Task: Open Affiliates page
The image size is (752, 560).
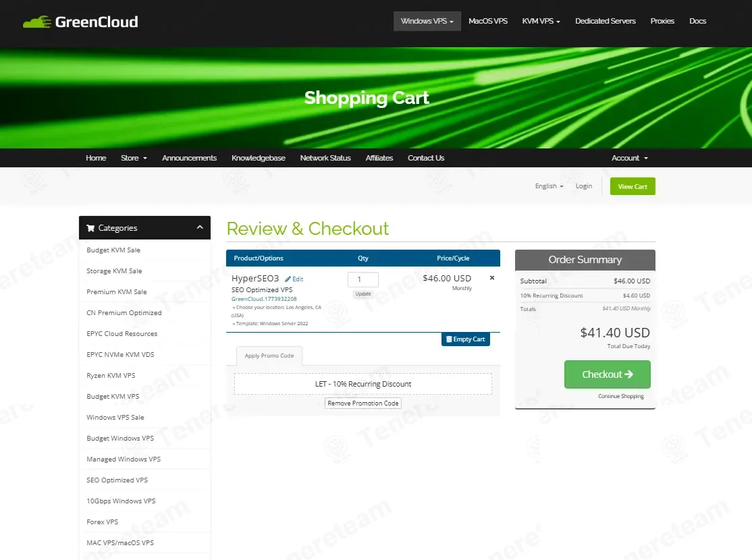Action: tap(379, 158)
